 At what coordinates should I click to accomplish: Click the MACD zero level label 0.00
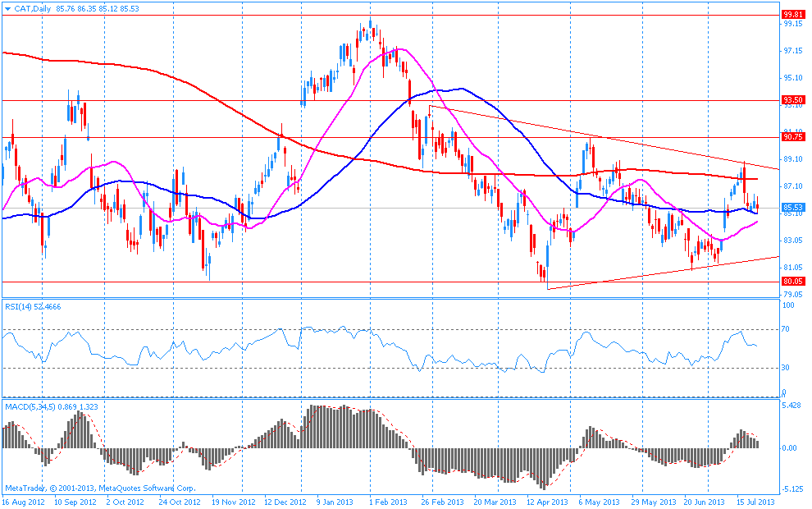tap(789, 447)
